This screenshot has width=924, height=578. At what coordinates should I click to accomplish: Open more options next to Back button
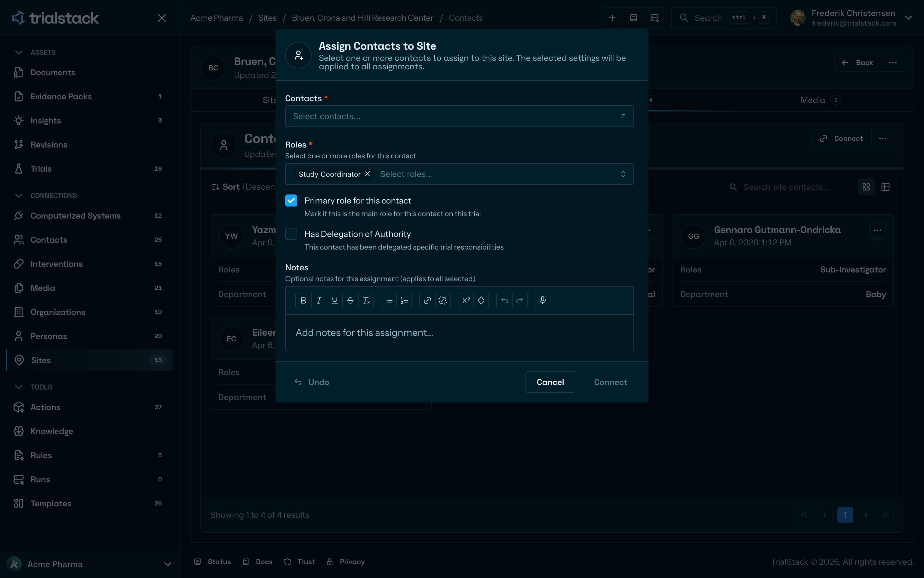point(893,63)
